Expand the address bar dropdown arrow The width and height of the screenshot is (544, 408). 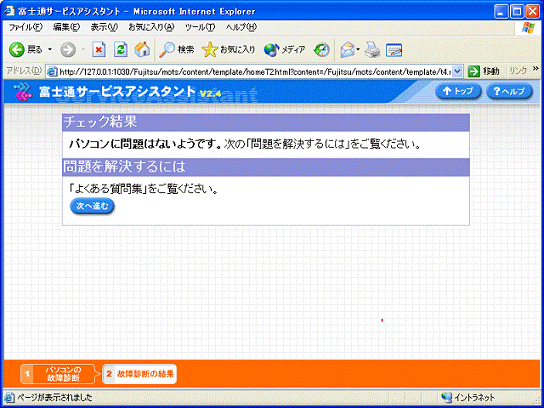[x=458, y=71]
